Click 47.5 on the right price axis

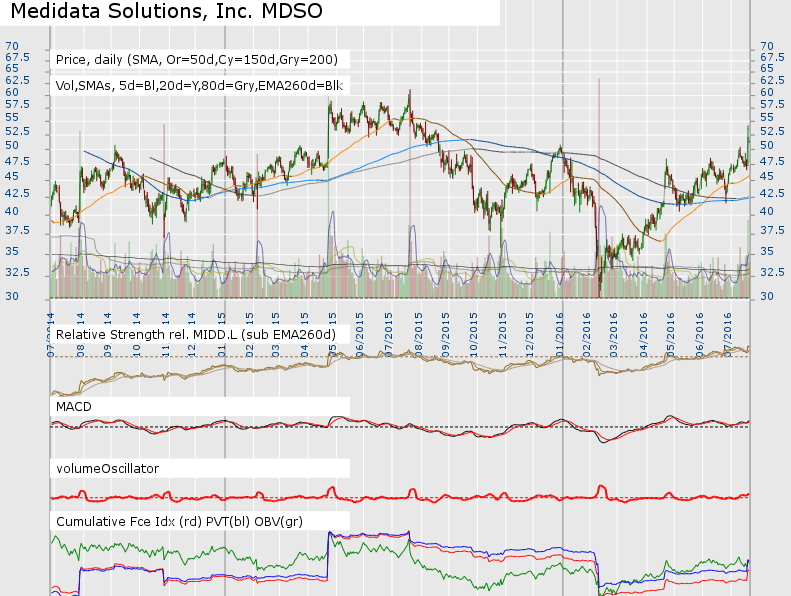point(772,161)
